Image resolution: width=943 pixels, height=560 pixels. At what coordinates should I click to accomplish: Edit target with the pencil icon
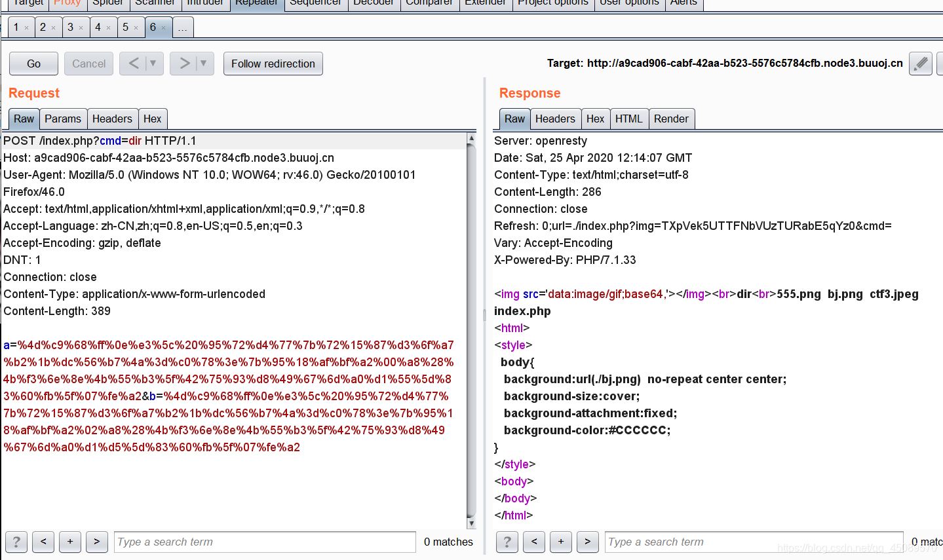pos(921,64)
